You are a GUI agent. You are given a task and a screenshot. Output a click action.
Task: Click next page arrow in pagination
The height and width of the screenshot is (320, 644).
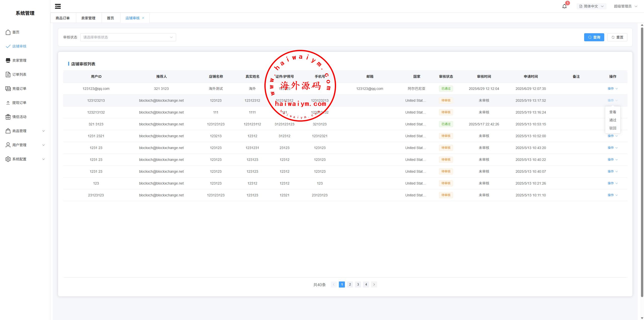pyautogui.click(x=374, y=285)
